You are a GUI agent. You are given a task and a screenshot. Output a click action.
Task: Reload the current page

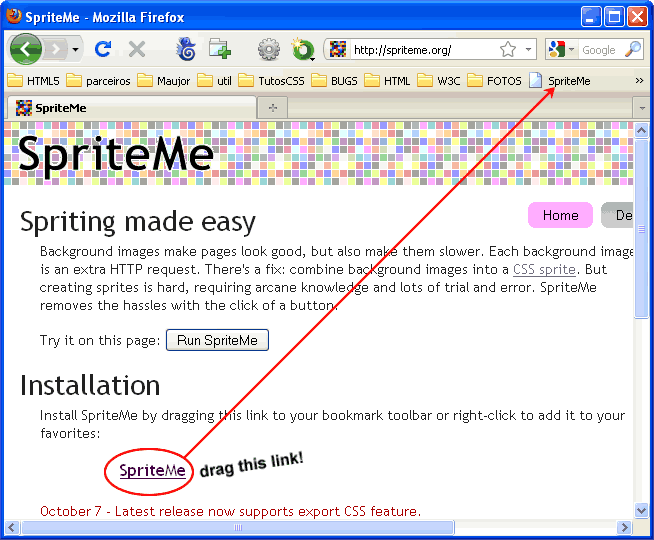[x=102, y=49]
